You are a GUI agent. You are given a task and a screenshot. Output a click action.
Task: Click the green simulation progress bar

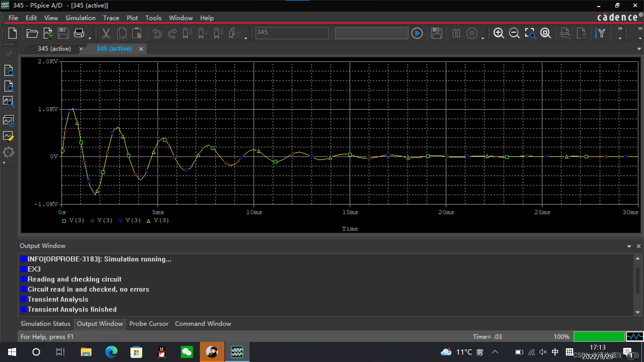(599, 337)
